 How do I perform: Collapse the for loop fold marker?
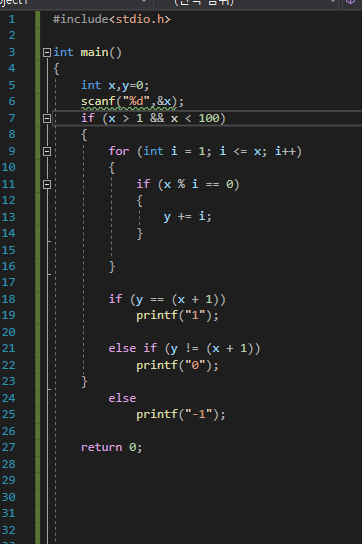tap(47, 152)
